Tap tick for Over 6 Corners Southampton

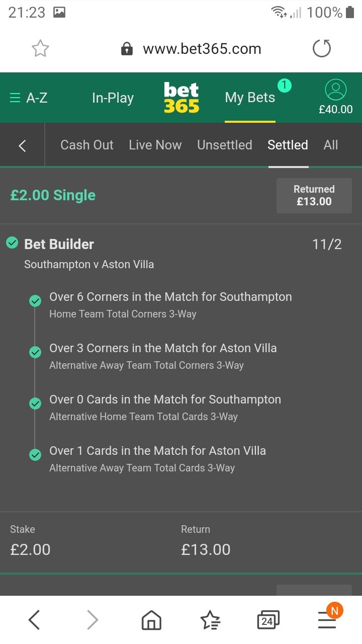(x=35, y=301)
